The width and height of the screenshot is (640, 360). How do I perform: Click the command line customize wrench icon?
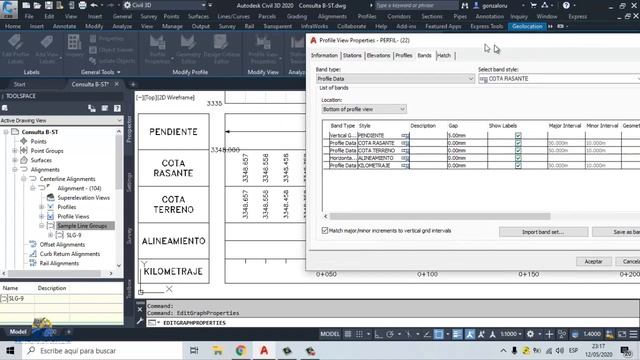coord(140,322)
